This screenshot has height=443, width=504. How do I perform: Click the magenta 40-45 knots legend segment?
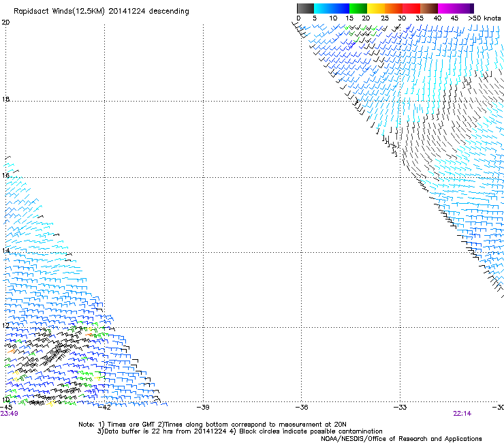click(447, 8)
